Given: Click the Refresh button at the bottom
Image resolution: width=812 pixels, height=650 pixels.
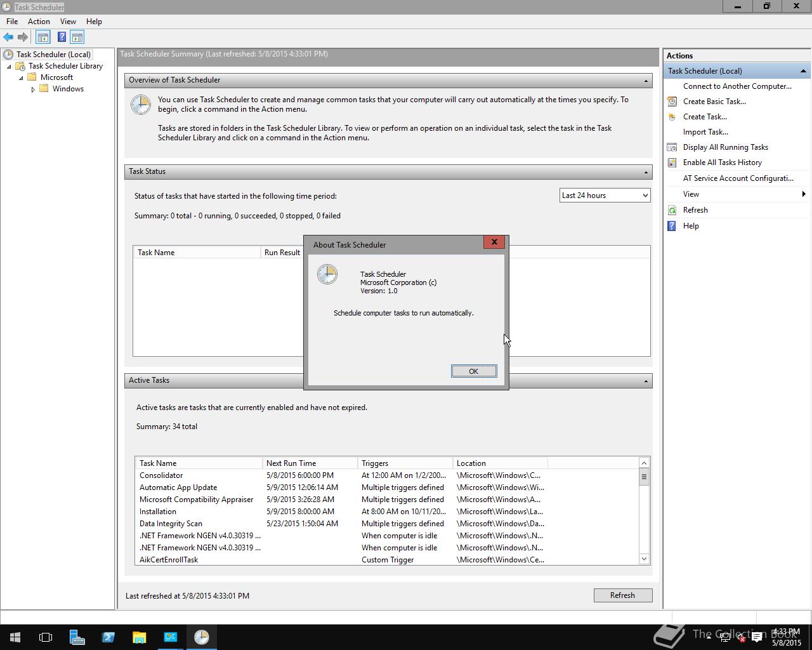Looking at the screenshot, I should (623, 595).
